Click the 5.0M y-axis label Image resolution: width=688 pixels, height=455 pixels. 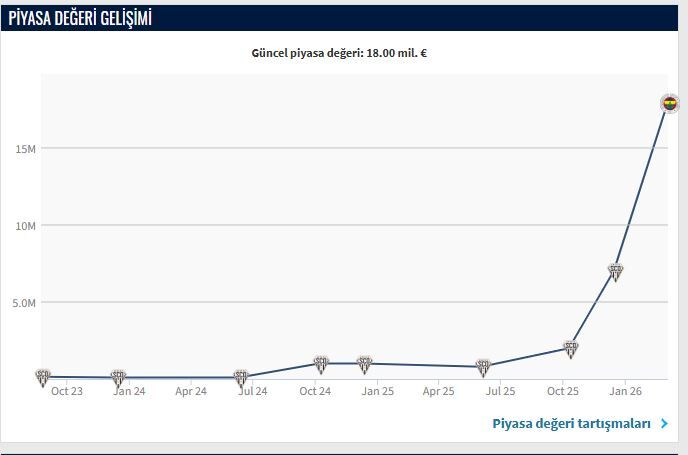tap(25, 302)
